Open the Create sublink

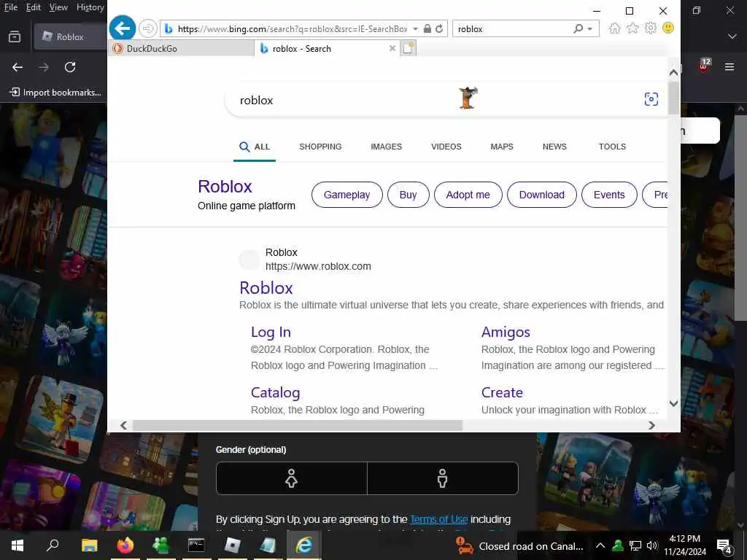[502, 392]
